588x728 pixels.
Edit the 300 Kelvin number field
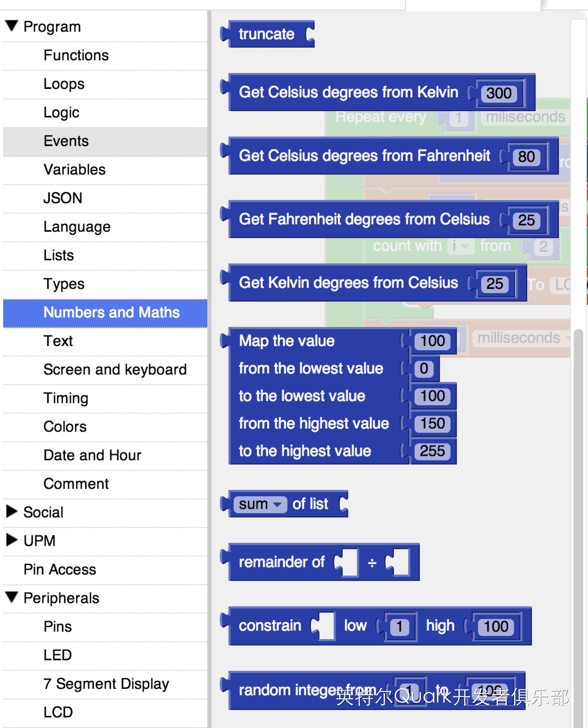[499, 93]
